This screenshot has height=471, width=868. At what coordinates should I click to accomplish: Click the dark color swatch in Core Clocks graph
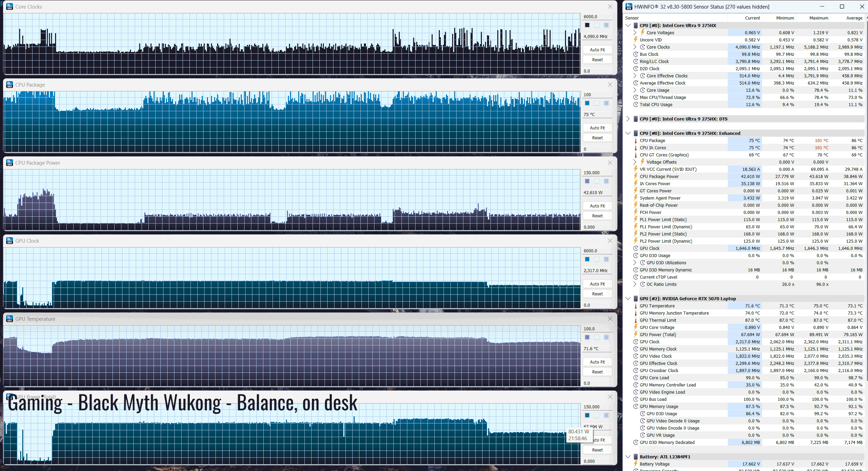587,25
